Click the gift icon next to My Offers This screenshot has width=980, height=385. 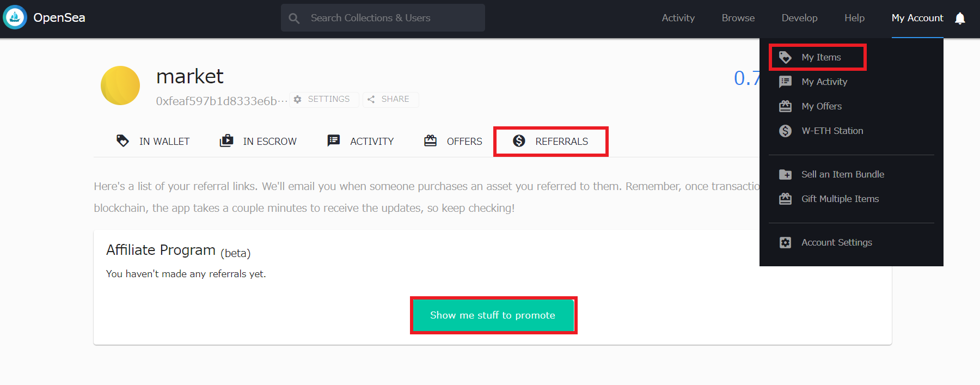pos(785,106)
